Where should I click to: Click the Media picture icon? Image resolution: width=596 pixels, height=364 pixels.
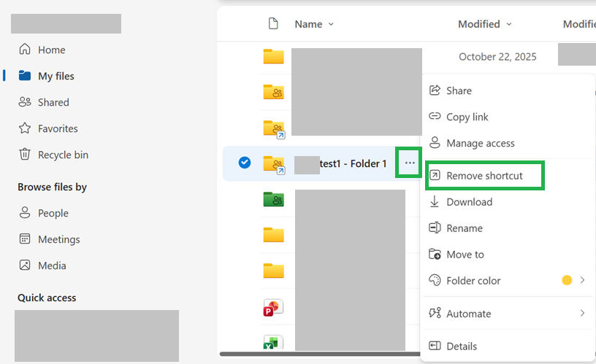(x=25, y=265)
